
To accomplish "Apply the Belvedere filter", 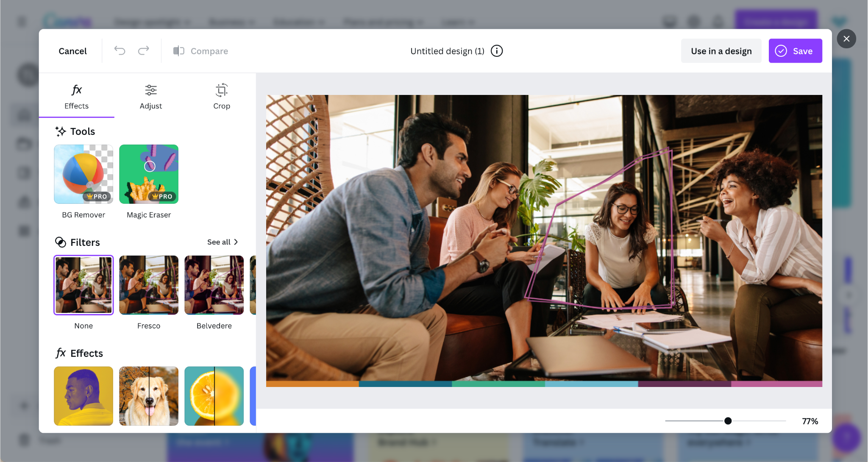I will coord(213,285).
